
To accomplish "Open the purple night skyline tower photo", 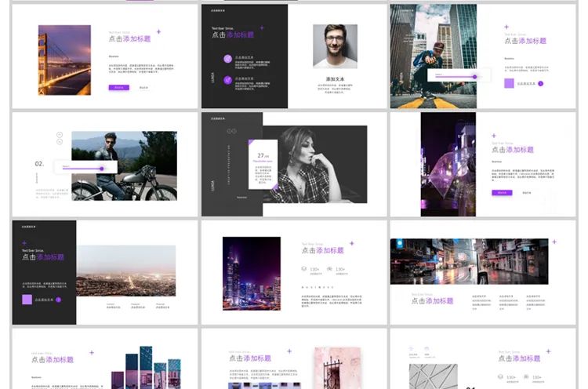I will click(251, 274).
